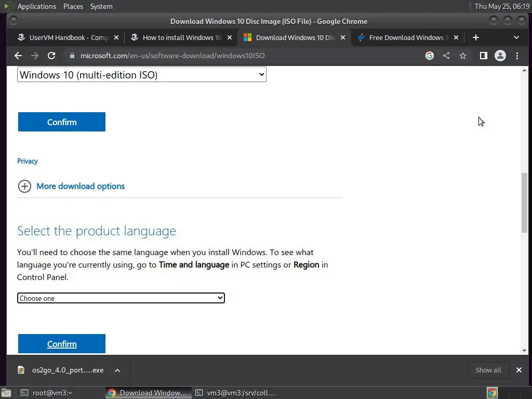
Task: Open the Choose one language dropdown
Action: (x=121, y=298)
